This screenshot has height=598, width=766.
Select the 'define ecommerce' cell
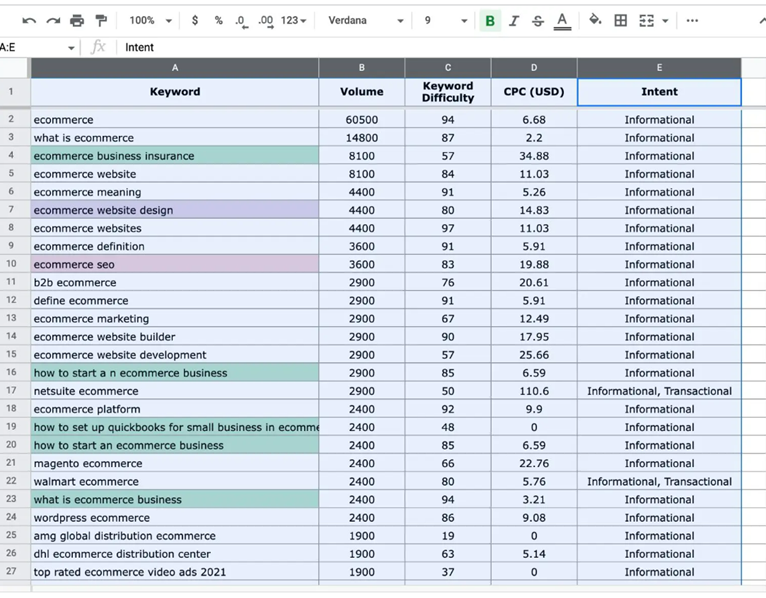[x=175, y=300]
